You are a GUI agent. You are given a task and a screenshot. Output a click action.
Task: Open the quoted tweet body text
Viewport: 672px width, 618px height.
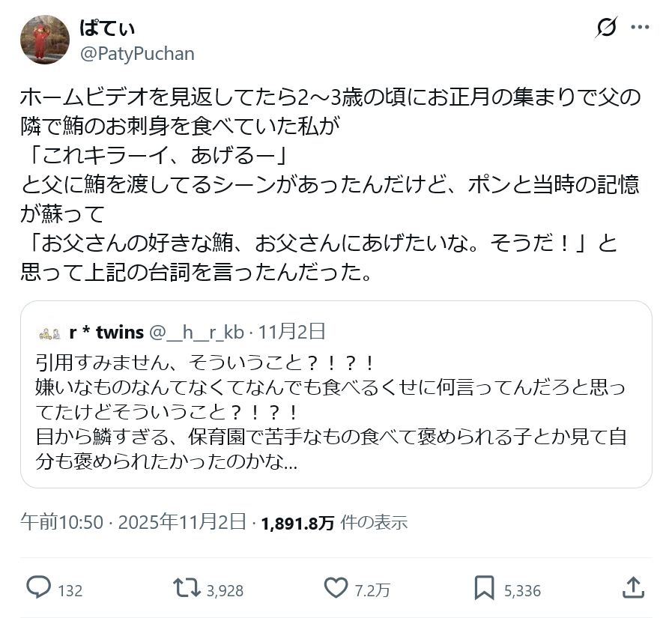[330, 412]
